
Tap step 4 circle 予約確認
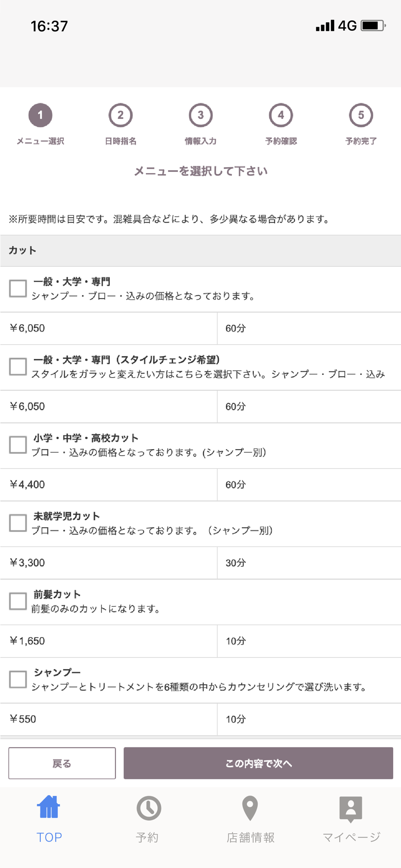[x=281, y=115]
